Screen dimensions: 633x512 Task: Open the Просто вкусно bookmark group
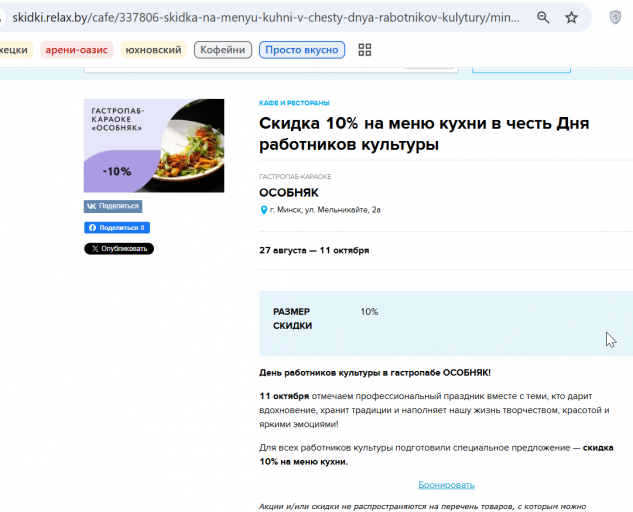click(302, 50)
